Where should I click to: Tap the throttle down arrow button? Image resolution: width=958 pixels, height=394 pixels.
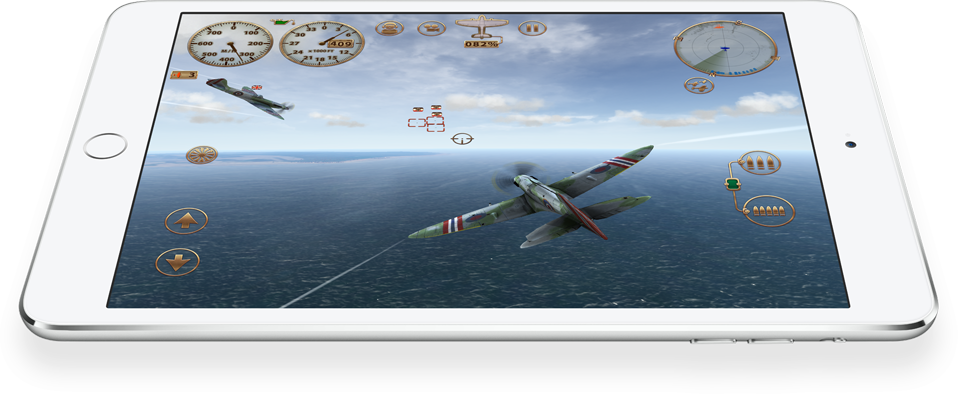(x=177, y=262)
